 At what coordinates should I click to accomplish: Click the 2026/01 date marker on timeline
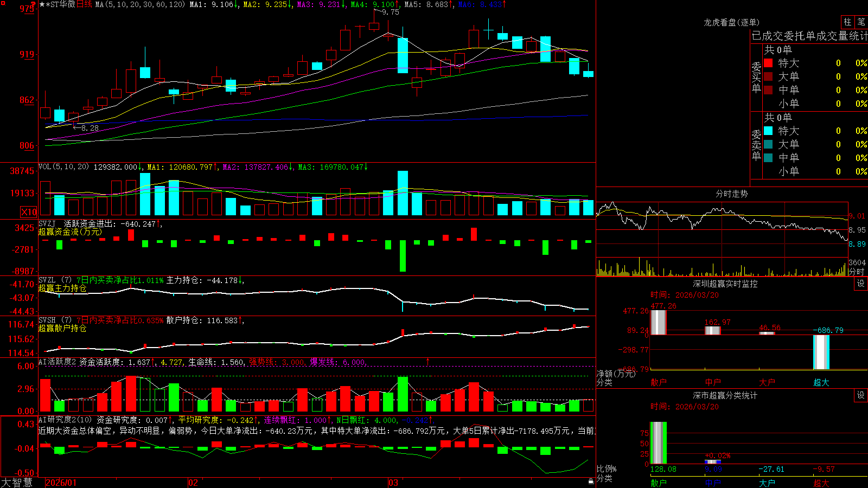coord(61,483)
